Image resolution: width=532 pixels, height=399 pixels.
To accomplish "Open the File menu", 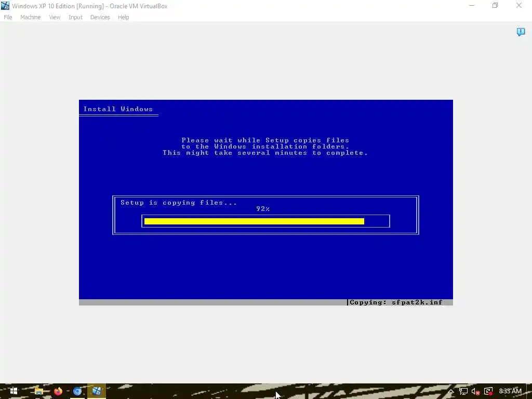I will [8, 17].
